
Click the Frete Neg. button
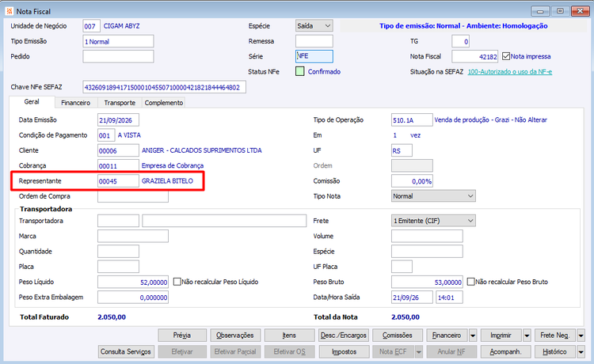click(555, 336)
